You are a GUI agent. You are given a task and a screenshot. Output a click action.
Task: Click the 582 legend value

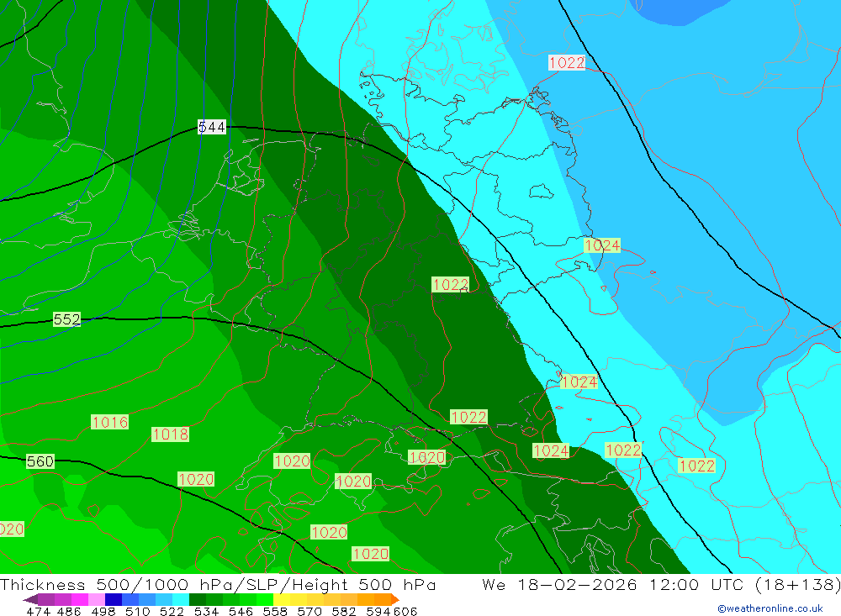(x=344, y=611)
